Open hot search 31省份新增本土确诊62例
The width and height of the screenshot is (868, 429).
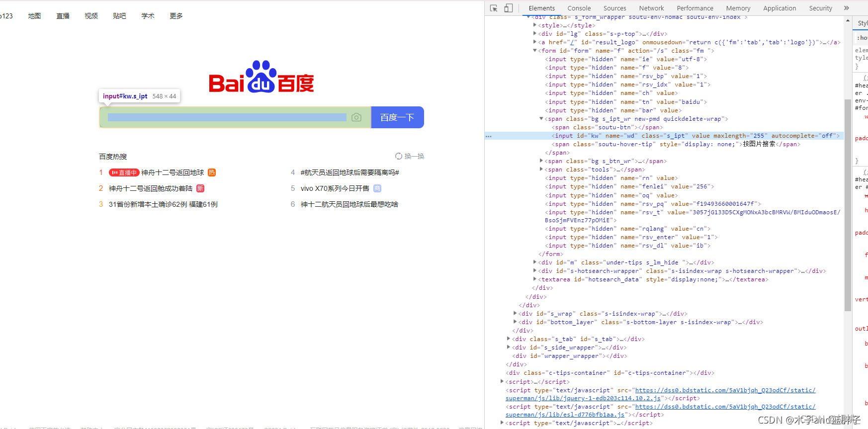[163, 204]
